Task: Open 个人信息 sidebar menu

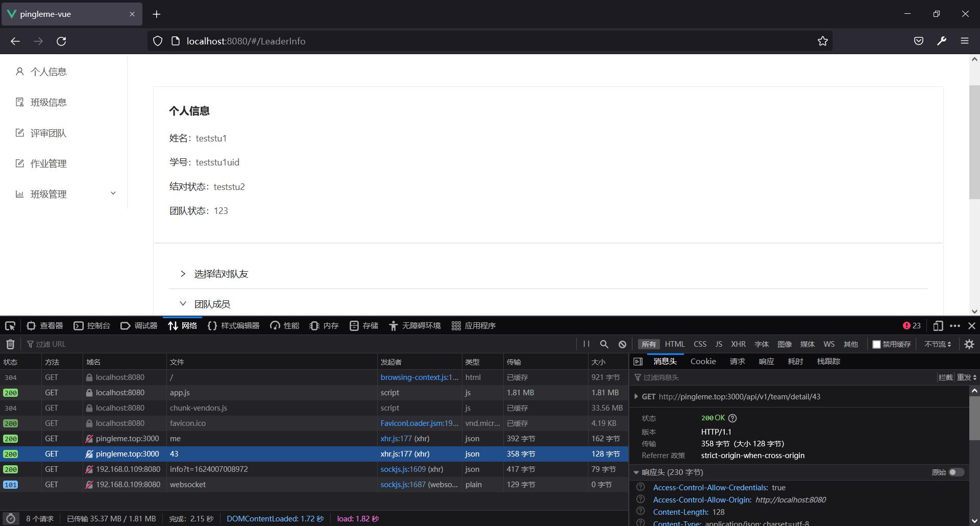Action: [x=63, y=71]
